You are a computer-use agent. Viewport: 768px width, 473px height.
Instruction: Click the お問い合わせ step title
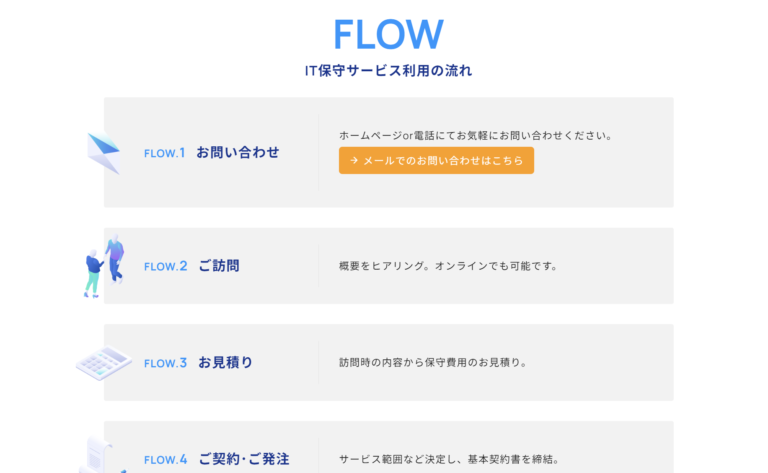238,153
